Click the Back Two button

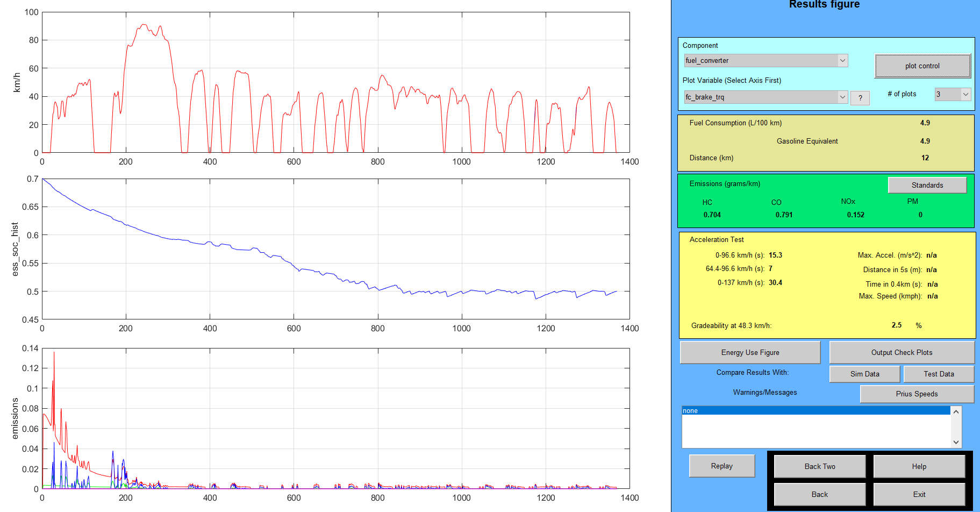819,466
